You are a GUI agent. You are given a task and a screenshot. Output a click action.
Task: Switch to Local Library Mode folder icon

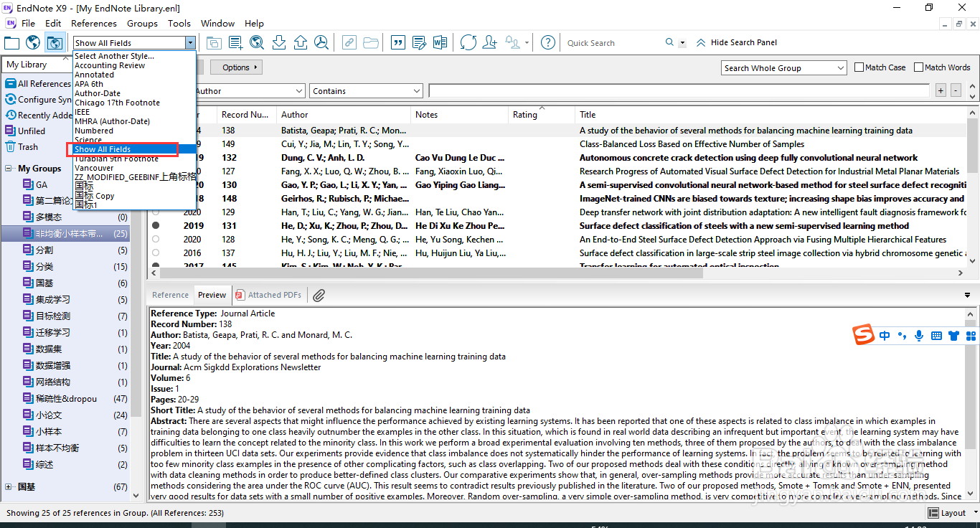coord(11,42)
